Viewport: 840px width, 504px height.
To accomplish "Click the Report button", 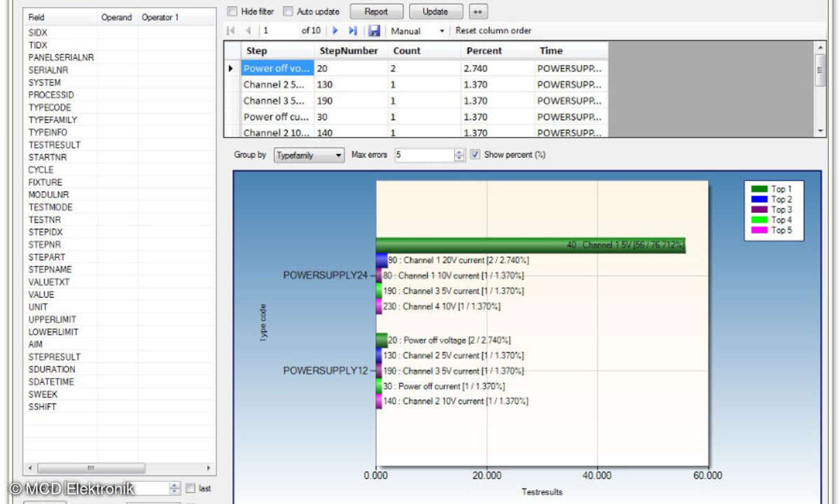I will 377,12.
